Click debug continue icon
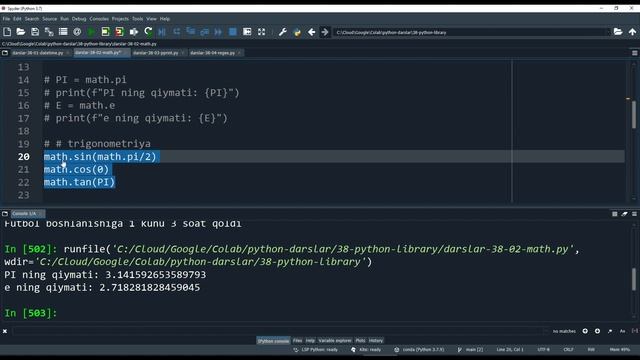Screen dimensions: 640x360 point(218,32)
